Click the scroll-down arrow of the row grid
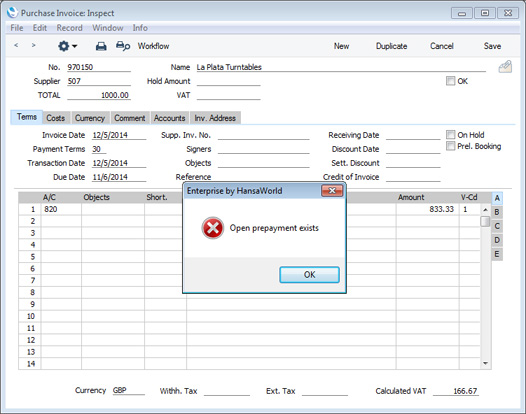This screenshot has height=414, width=526. click(x=485, y=363)
